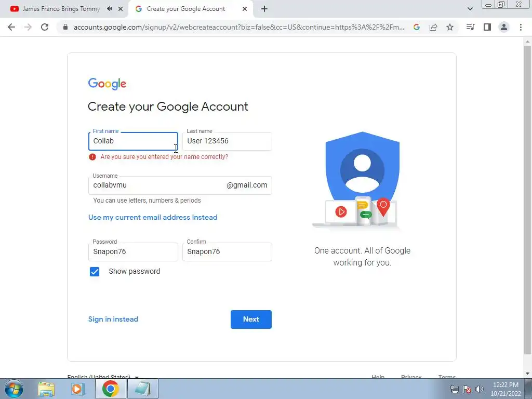
Task: Click the First name field
Action: [133, 141]
